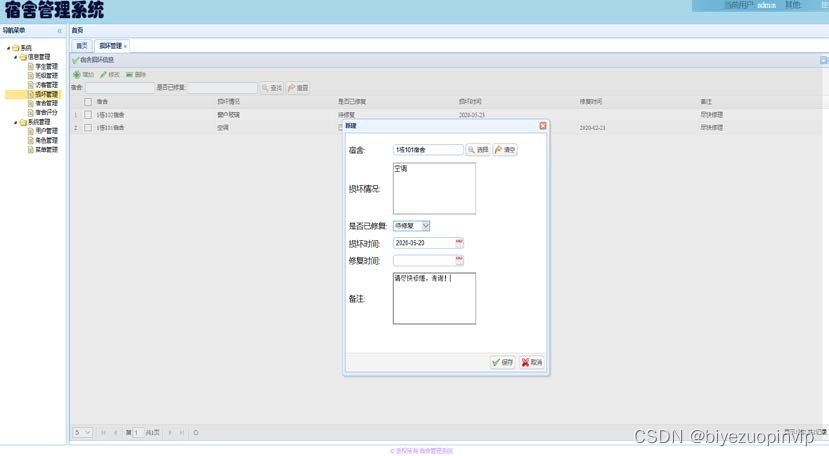
Task: Click the admin current user label
Action: click(x=766, y=5)
